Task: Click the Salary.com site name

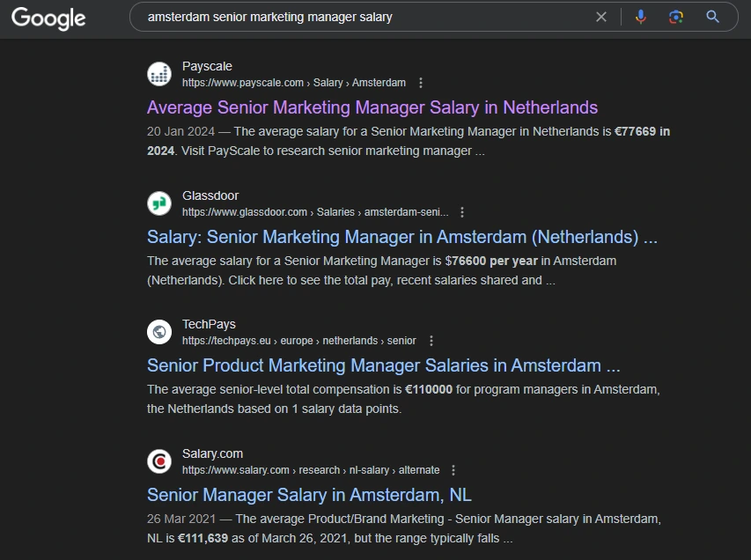Action: click(213, 453)
